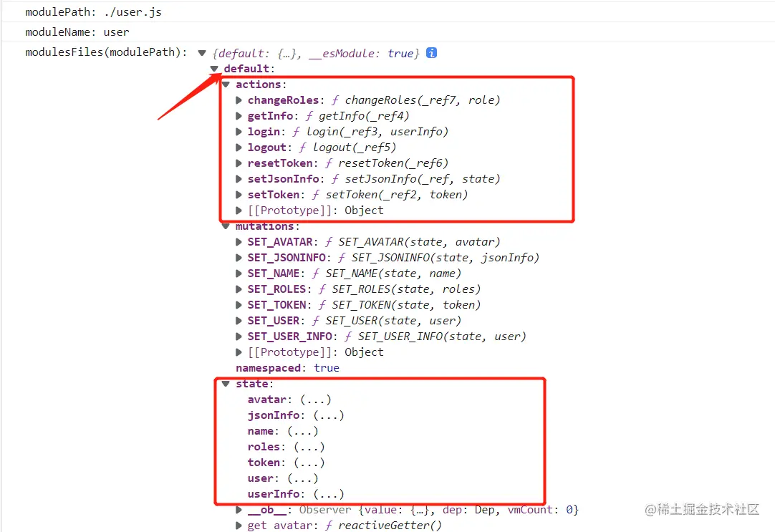Expand the SET_TOKEN mutation
Screen dimensions: 775x532
[x=239, y=305]
